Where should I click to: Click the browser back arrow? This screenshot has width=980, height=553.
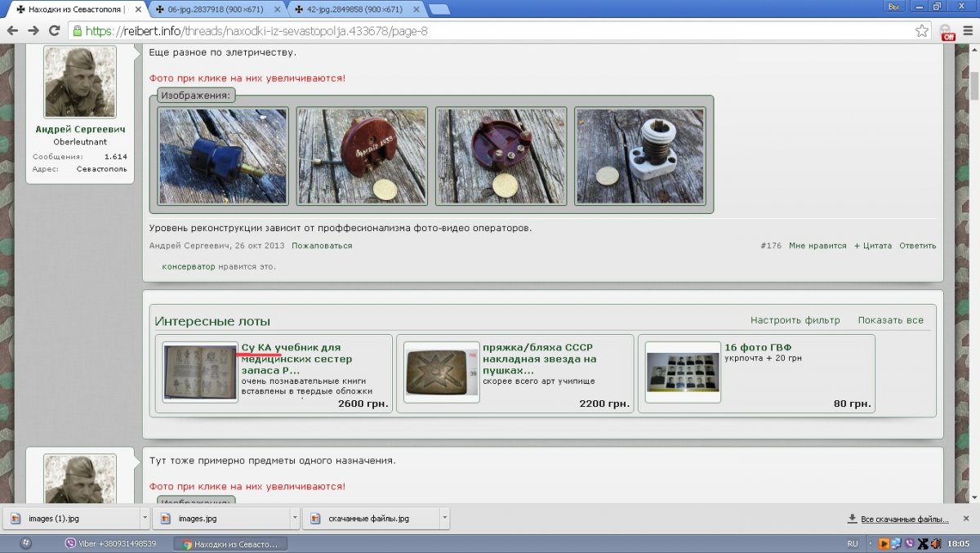[x=12, y=30]
